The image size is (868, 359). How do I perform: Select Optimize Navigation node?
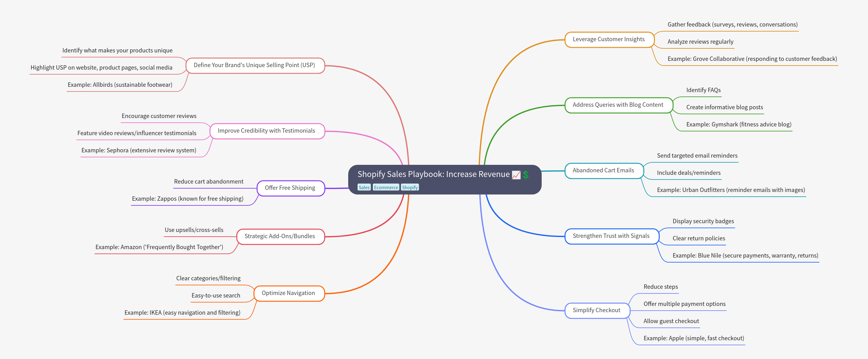pos(289,293)
